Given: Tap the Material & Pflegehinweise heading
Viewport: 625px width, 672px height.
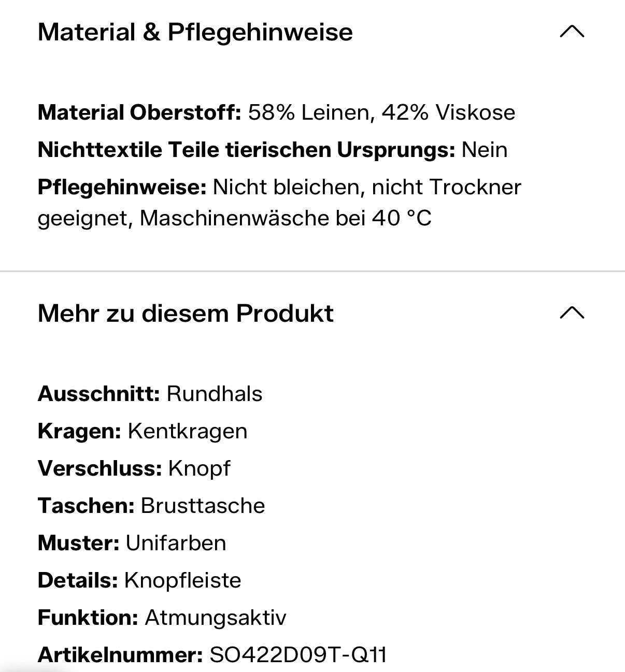Looking at the screenshot, I should click(x=195, y=32).
